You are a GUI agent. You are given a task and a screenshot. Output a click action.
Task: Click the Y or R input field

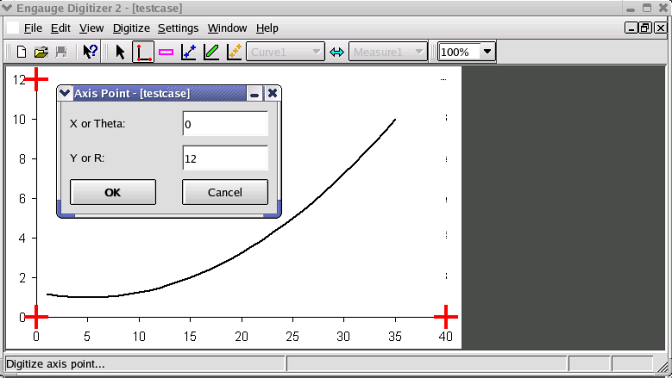225,158
